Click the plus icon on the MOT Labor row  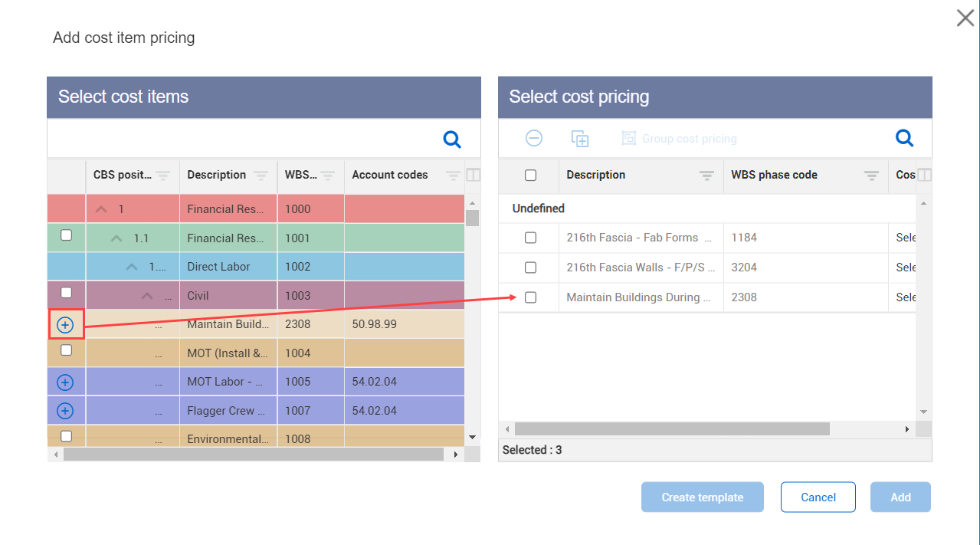pyautogui.click(x=66, y=381)
